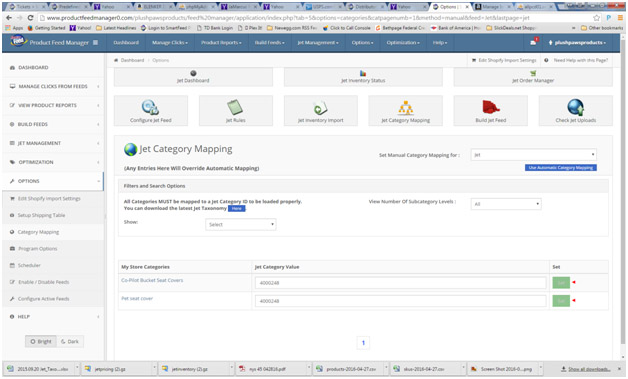The width and height of the screenshot is (628, 379).
Task: Open the Jet Management top menu
Action: pyautogui.click(x=318, y=42)
